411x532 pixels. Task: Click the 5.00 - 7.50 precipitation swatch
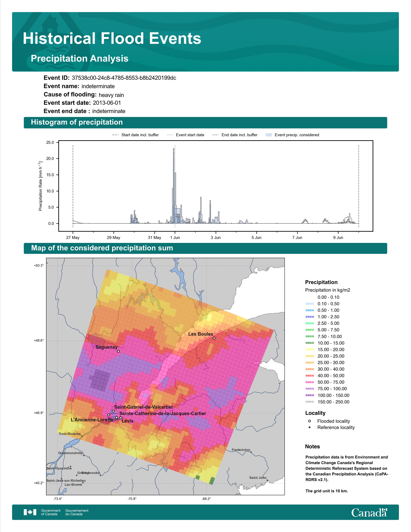[x=309, y=330]
